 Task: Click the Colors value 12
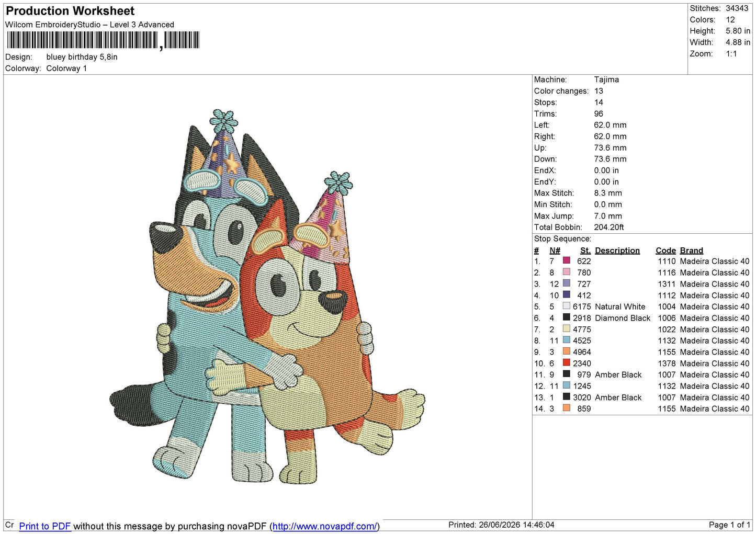[x=730, y=20]
